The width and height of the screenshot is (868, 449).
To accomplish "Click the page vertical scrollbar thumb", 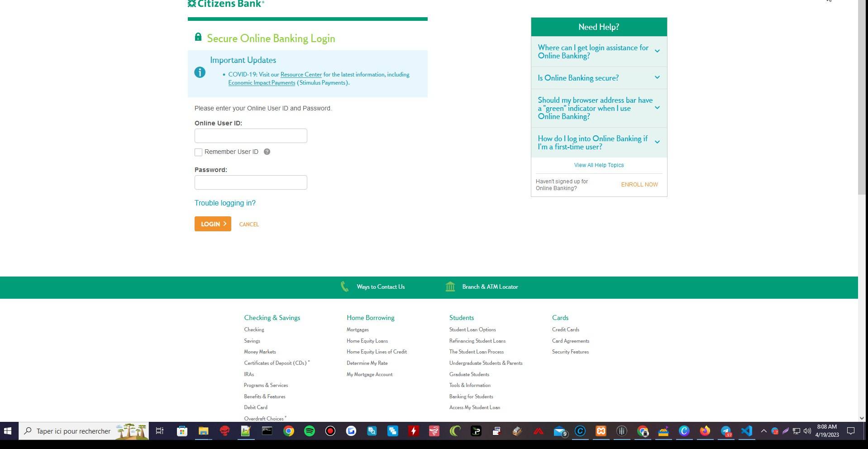I will click(x=862, y=97).
